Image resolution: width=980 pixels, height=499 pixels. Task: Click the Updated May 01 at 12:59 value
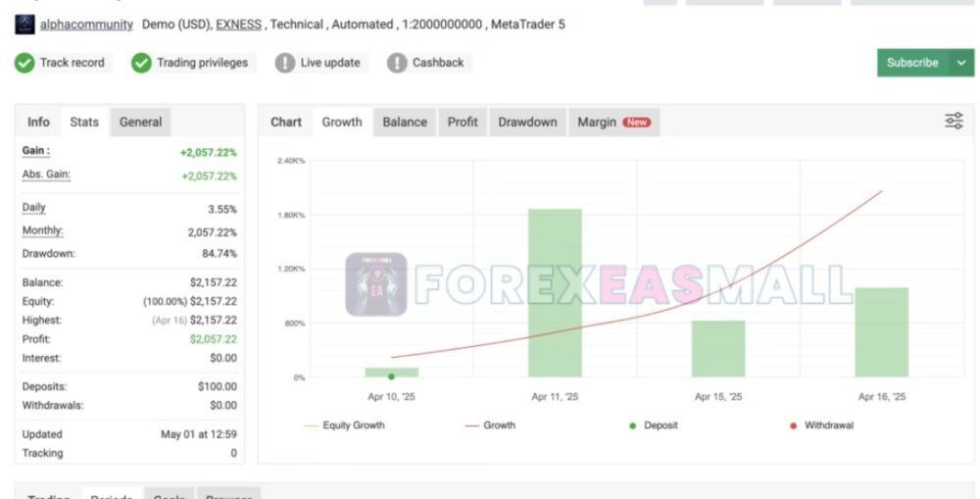pyautogui.click(x=199, y=434)
